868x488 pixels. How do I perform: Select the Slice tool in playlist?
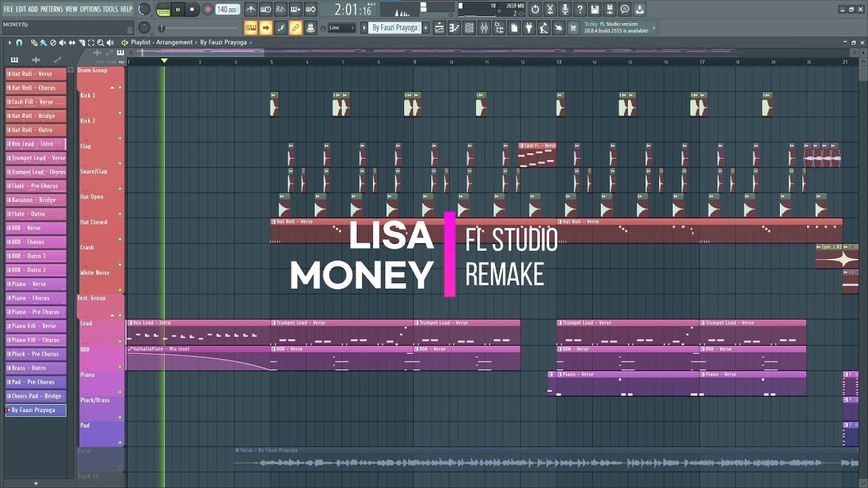[81, 43]
